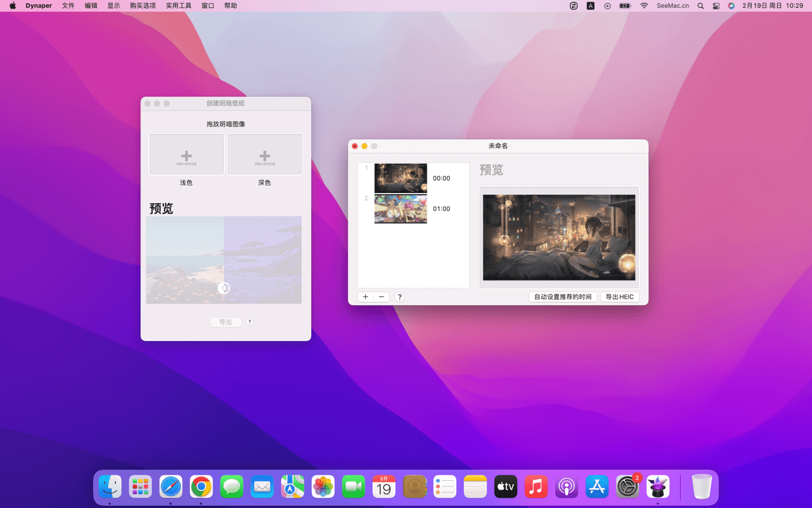
Task: Toggle the light/dark preview divider handle
Action: coord(224,288)
